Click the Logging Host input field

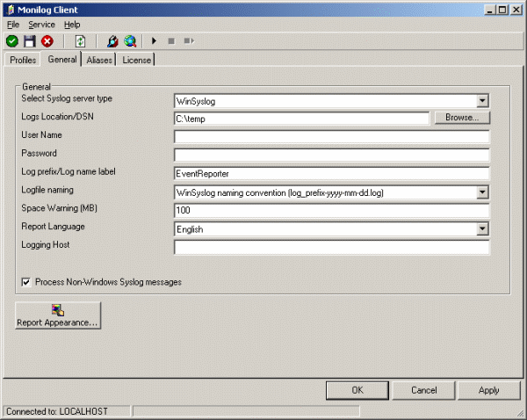[332, 247]
